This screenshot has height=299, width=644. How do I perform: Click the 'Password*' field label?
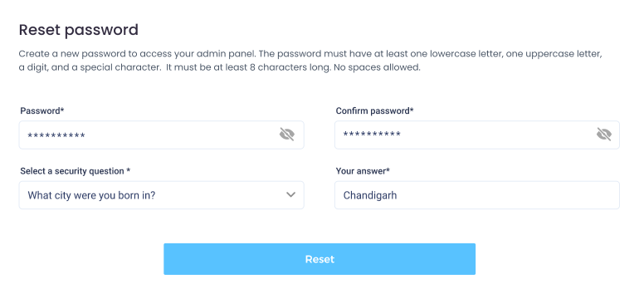click(42, 110)
